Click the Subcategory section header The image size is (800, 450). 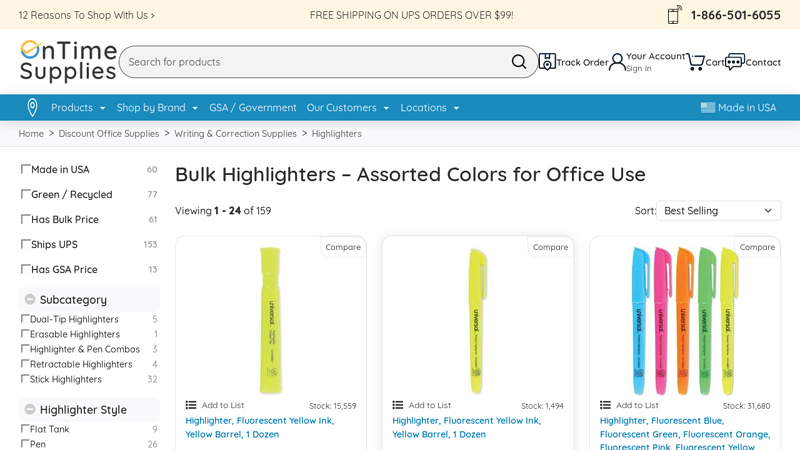tap(89, 299)
